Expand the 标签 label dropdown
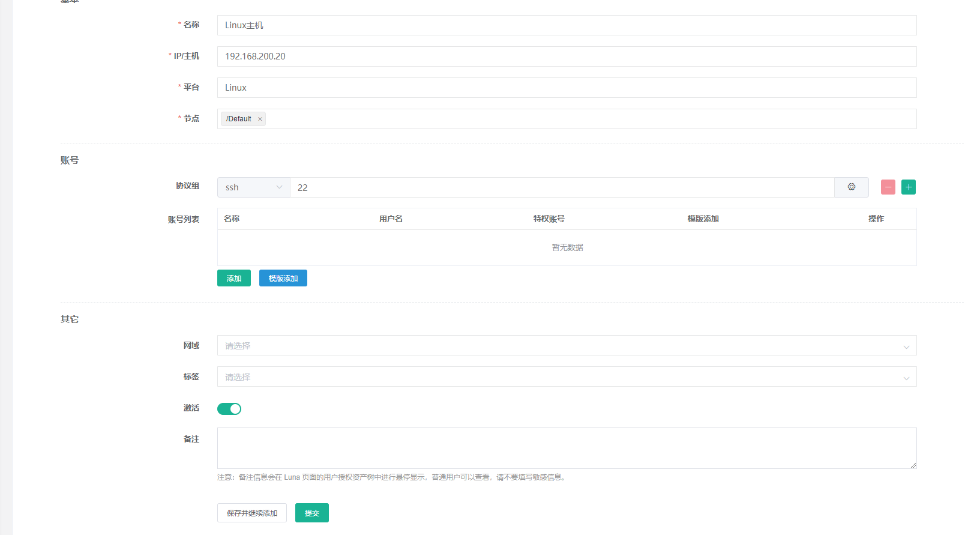The width and height of the screenshot is (980, 535). pyautogui.click(x=567, y=376)
